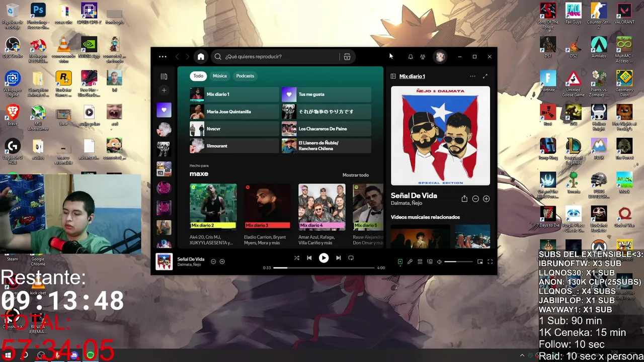Click the small cover in player bar
Viewport: 644px width, 362px height.
click(164, 262)
